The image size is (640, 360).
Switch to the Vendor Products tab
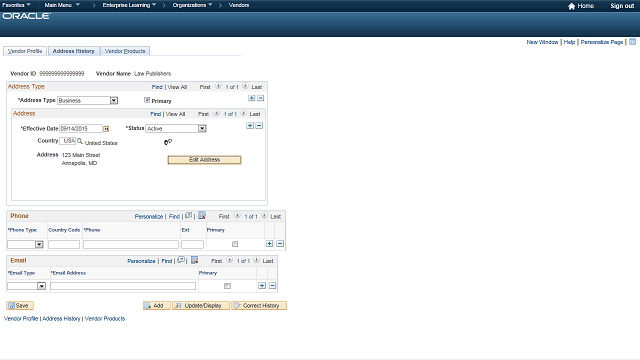125,51
